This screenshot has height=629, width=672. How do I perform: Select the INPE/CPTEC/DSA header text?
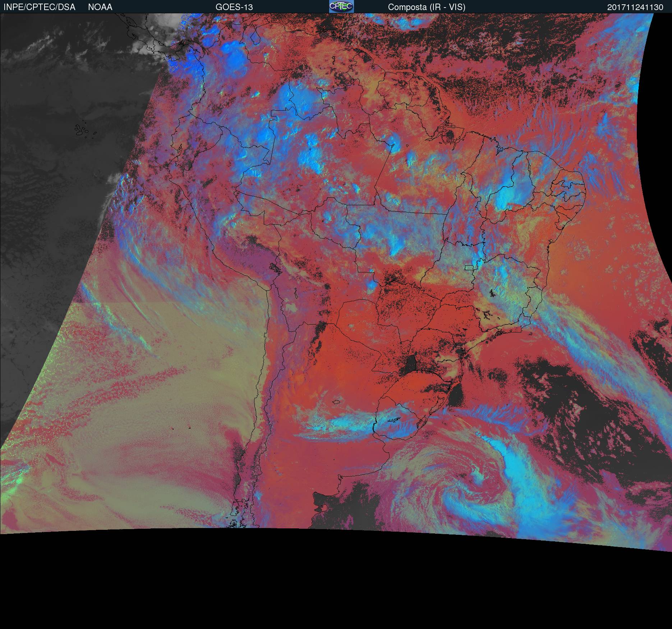pyautogui.click(x=40, y=7)
